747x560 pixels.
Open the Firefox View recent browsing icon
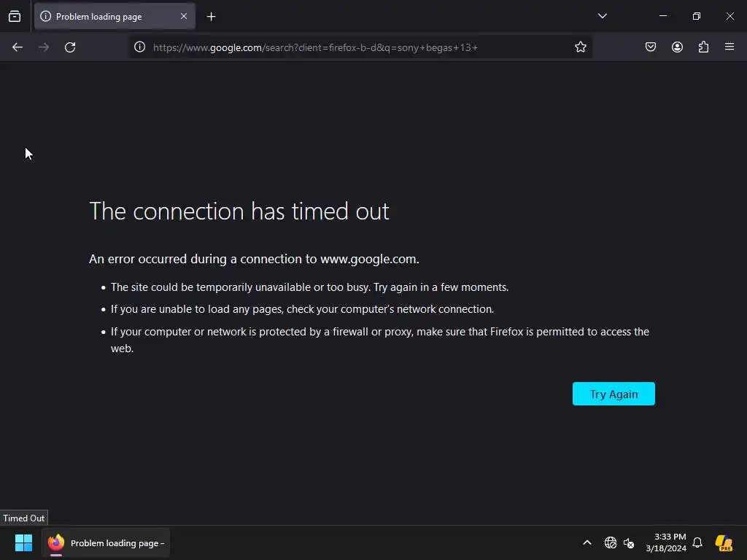(15, 17)
